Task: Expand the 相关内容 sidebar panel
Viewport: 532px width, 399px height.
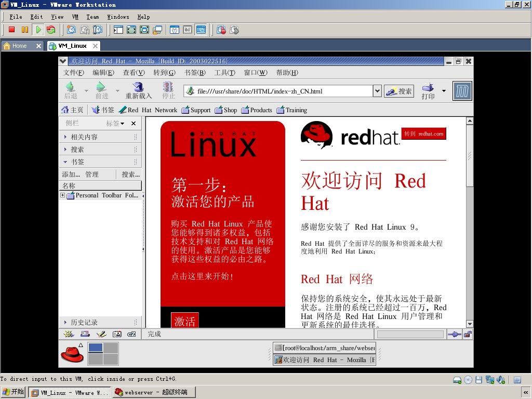Action: click(100, 137)
